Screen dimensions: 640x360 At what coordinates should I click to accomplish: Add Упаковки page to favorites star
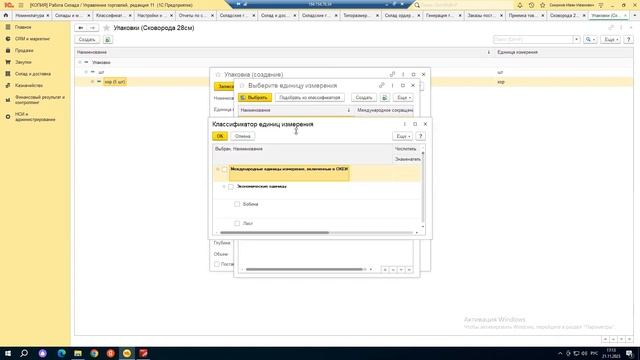pyautogui.click(x=107, y=28)
